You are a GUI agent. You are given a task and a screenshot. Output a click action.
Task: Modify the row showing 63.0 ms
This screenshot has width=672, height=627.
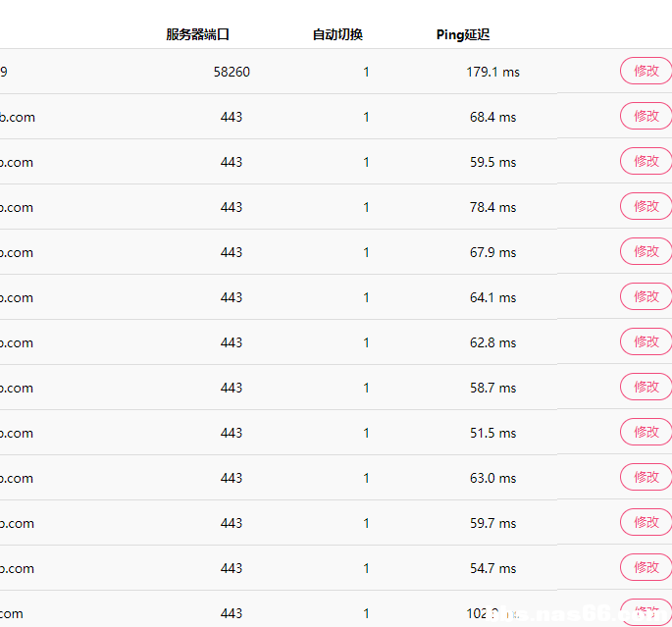646,477
